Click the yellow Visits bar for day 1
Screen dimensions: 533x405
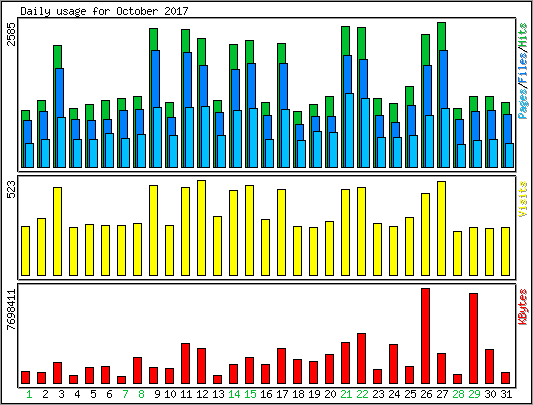pyautogui.click(x=26, y=251)
